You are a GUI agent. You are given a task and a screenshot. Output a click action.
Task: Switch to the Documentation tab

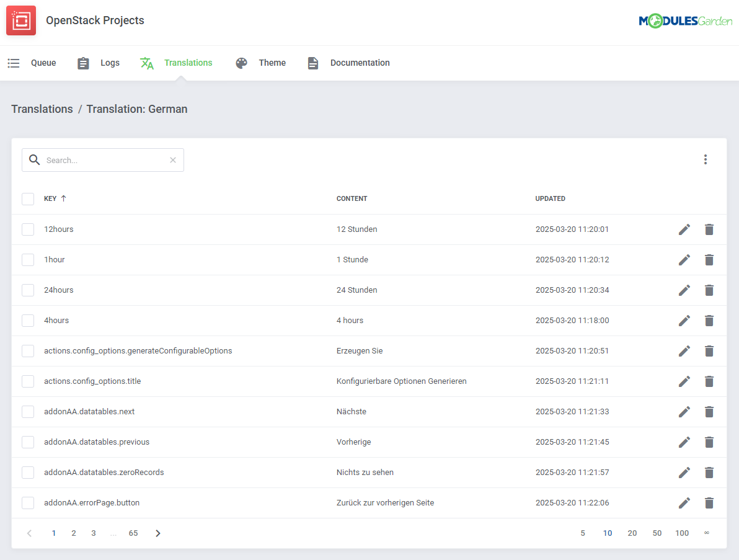[360, 63]
